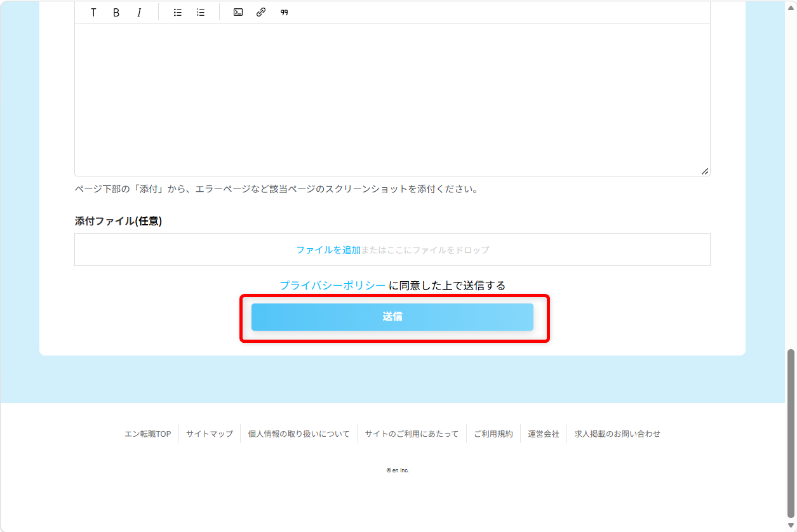
Task: Click the scrollbar down arrow
Action: tap(791, 526)
